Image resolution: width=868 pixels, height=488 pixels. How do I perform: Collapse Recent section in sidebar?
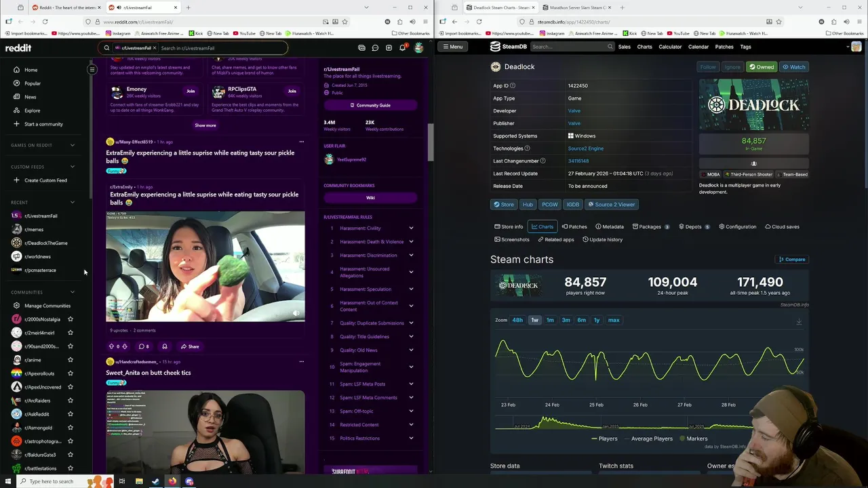pyautogui.click(x=73, y=202)
